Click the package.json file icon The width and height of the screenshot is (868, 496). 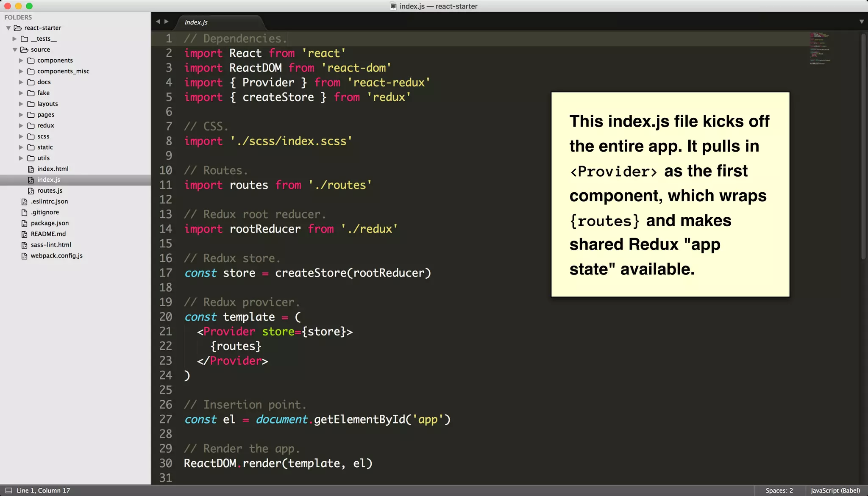pyautogui.click(x=25, y=223)
